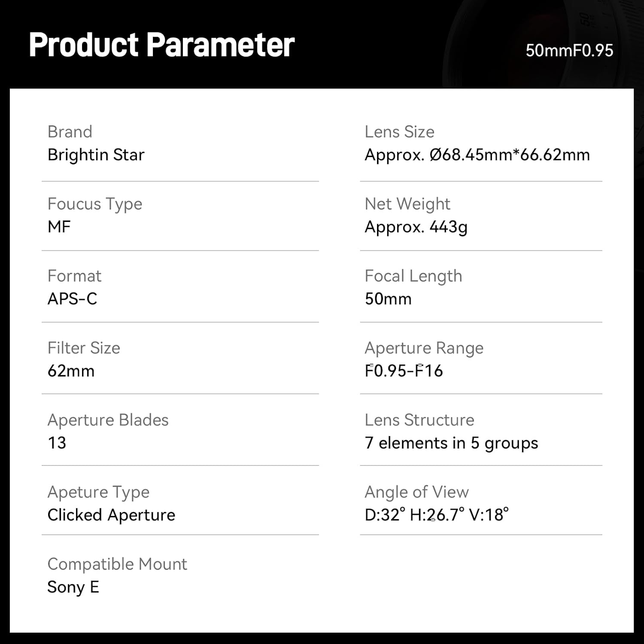Image resolution: width=644 pixels, height=644 pixels.
Task: Select the 62mm filter size value
Action: click(x=71, y=371)
